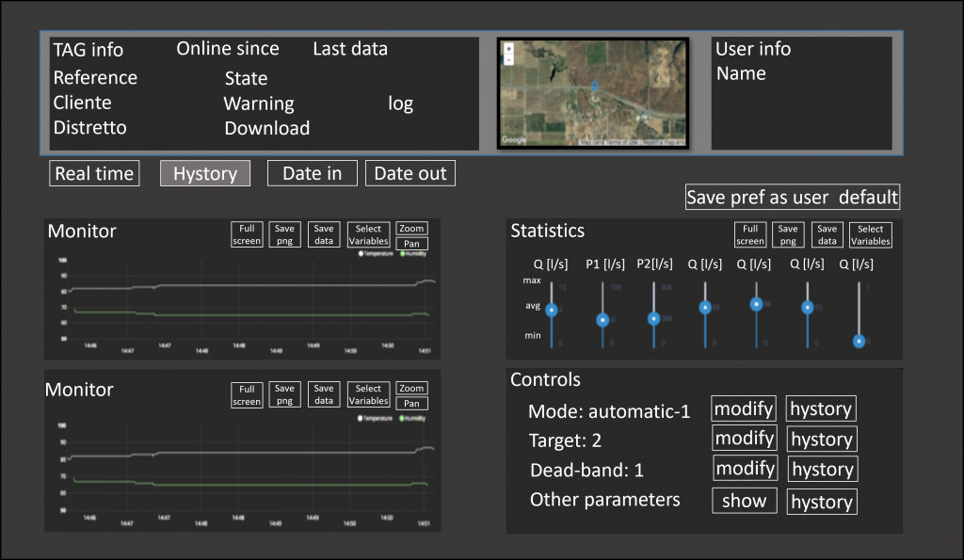964x560 pixels.
Task: Enable Pan mode in the bottom Monitor panel
Action: tap(411, 403)
